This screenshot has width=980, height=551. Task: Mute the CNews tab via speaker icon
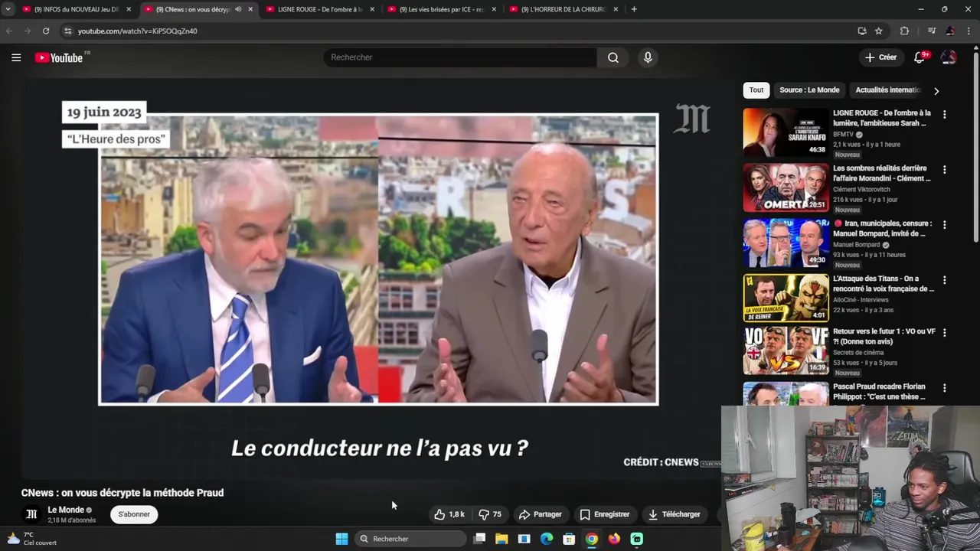(238, 9)
